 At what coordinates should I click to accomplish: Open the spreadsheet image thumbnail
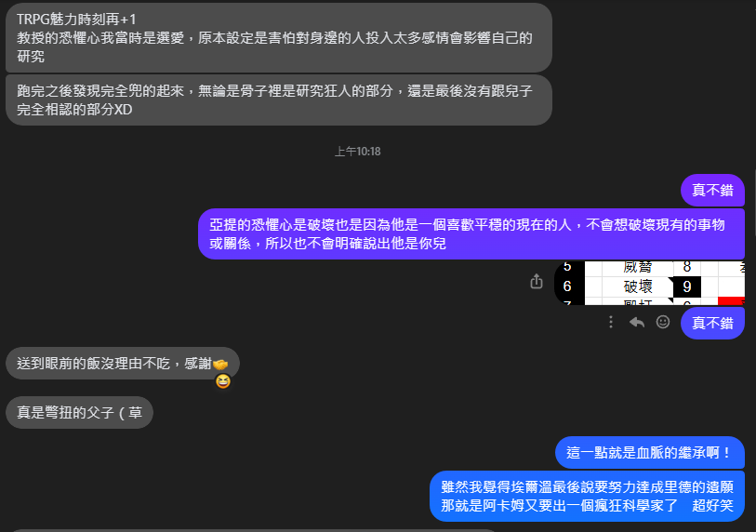click(x=649, y=283)
